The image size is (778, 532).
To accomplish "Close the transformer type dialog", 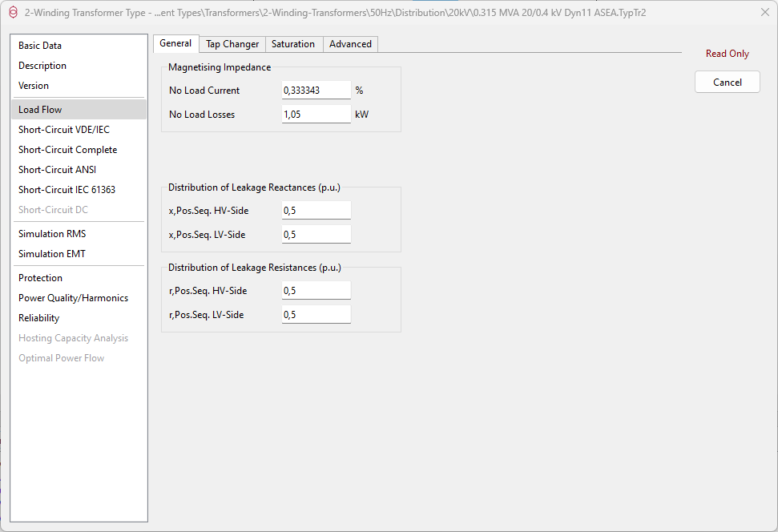I will coord(764,12).
